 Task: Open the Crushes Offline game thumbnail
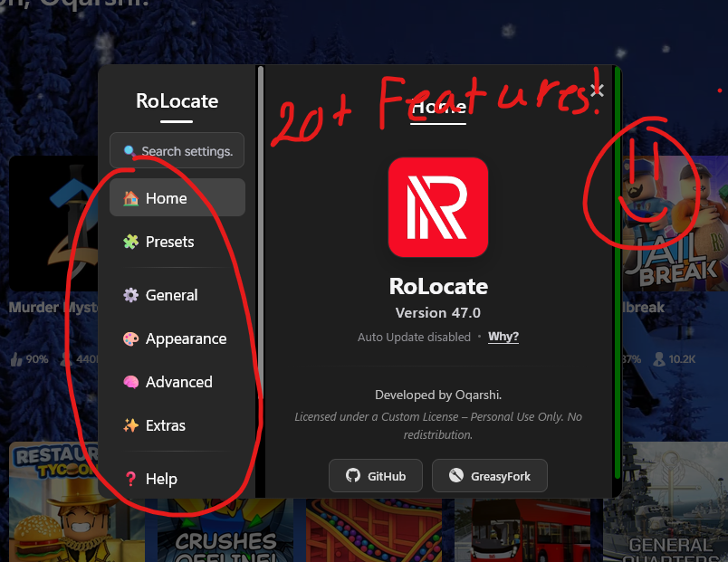[225, 530]
